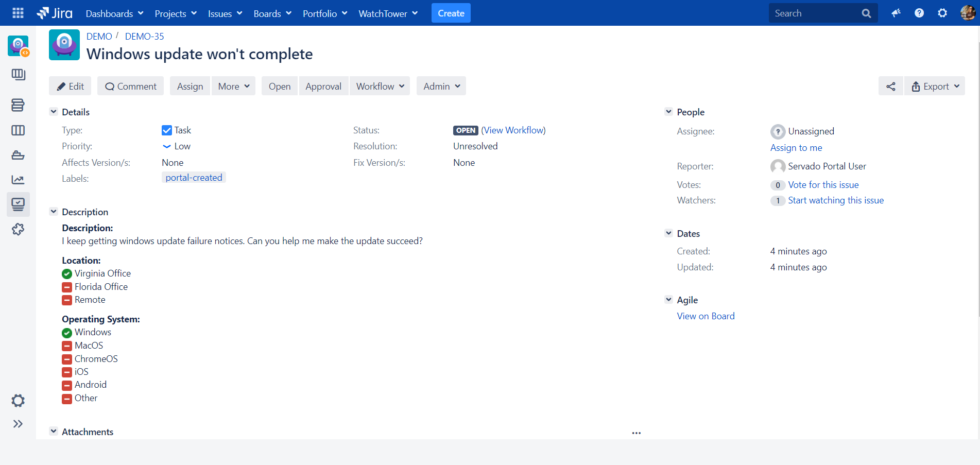This screenshot has width=980, height=465.
Task: Click the feedback megaphone icon
Action: [896, 13]
